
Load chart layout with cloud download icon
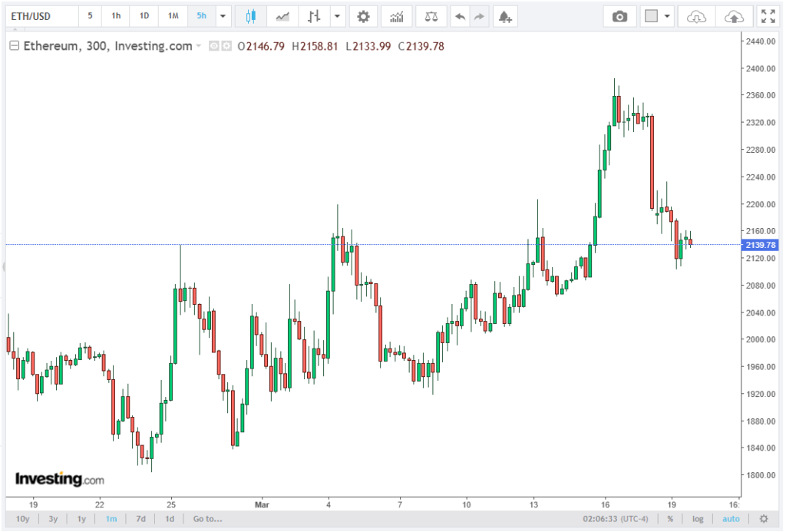point(696,16)
